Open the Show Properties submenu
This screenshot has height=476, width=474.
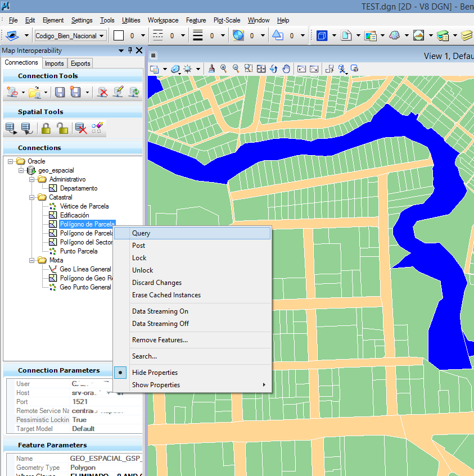[x=192, y=385]
